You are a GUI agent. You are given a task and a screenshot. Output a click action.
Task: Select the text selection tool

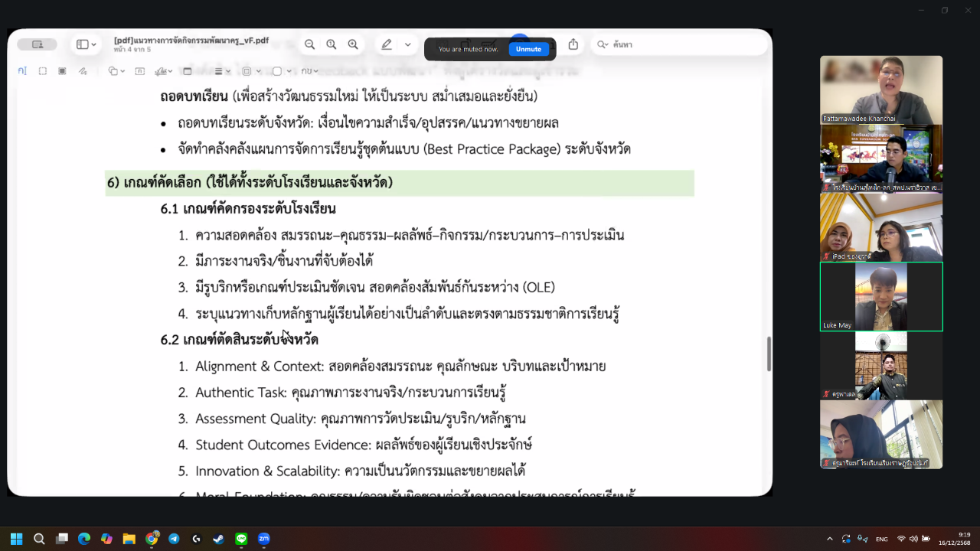tap(22, 71)
